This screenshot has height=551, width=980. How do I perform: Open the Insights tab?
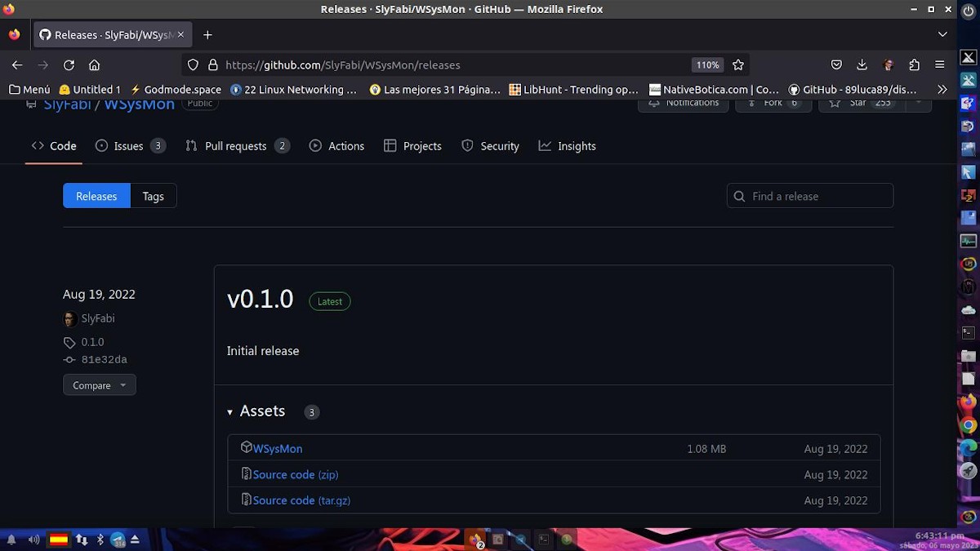567,146
